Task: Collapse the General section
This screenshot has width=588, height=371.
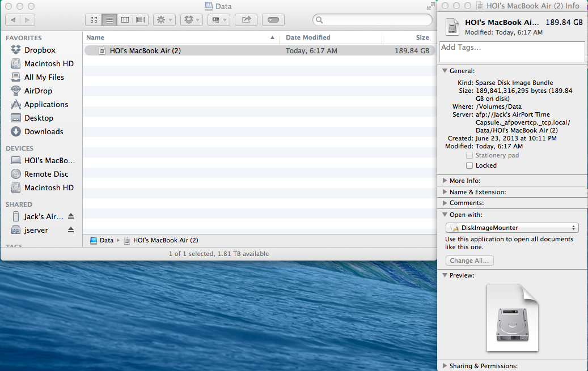Action: pos(445,70)
